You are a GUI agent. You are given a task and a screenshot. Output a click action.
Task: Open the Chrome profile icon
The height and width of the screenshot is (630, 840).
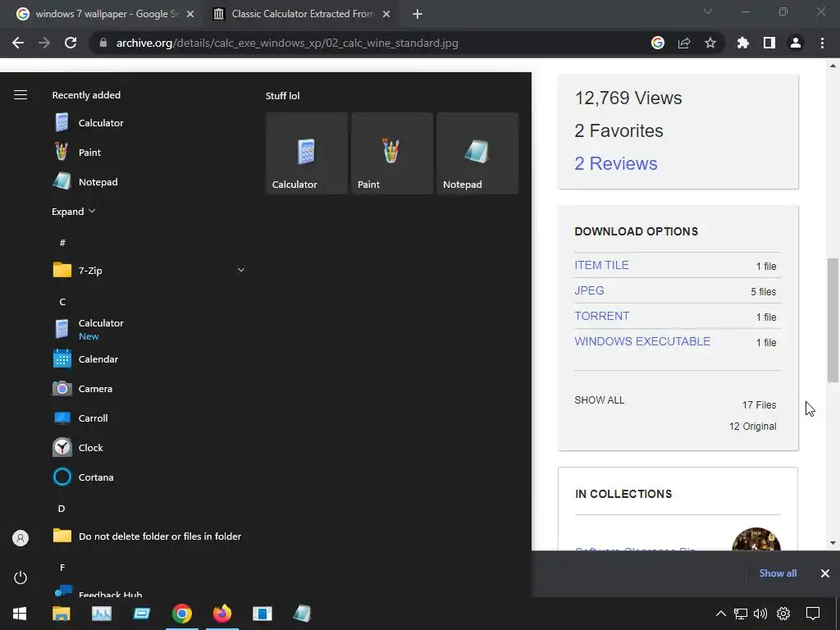796,43
